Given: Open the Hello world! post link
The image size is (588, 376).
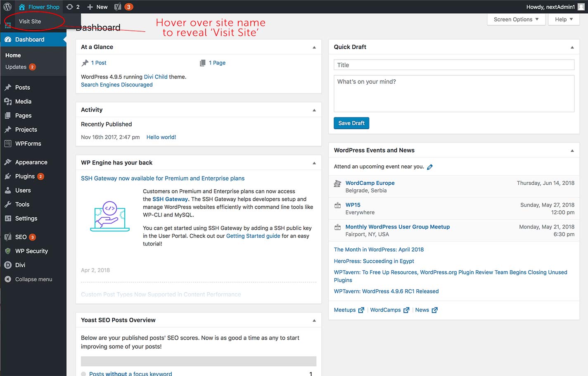Looking at the screenshot, I should pos(161,137).
